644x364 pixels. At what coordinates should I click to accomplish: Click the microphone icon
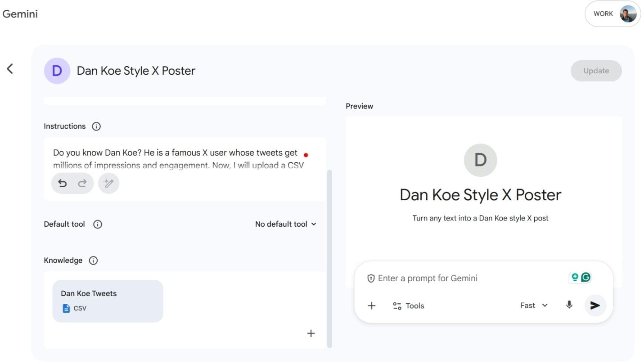[569, 305]
